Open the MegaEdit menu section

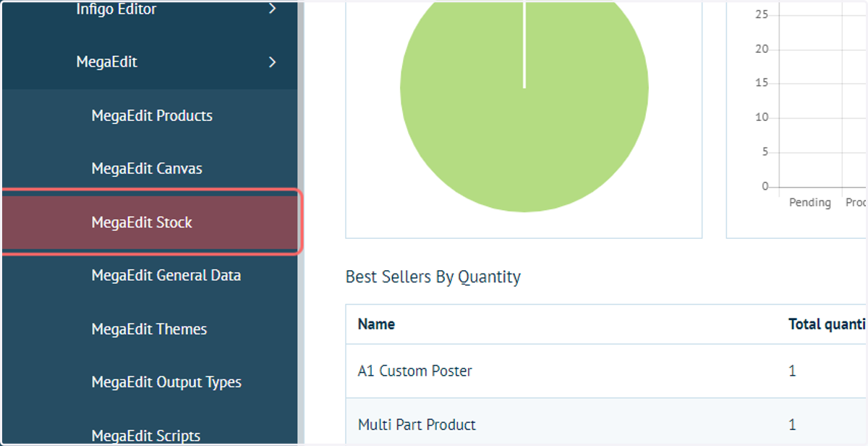[x=106, y=62]
